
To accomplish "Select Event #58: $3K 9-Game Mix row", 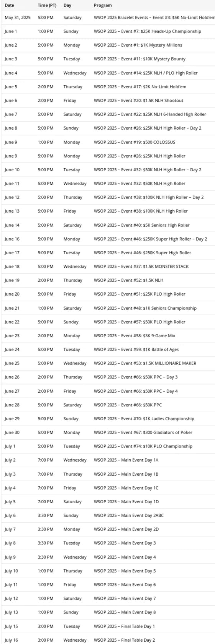I will 107,336.
